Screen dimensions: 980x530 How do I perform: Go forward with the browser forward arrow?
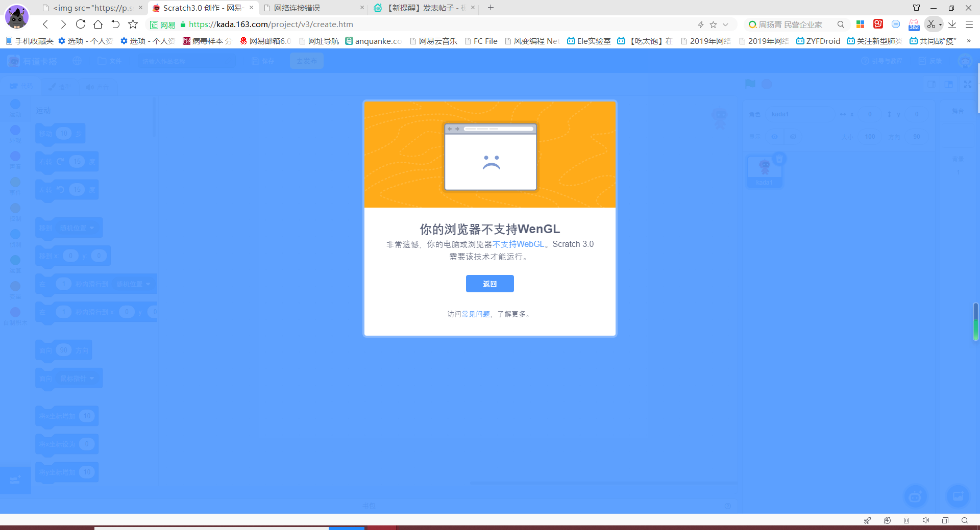pyautogui.click(x=63, y=24)
